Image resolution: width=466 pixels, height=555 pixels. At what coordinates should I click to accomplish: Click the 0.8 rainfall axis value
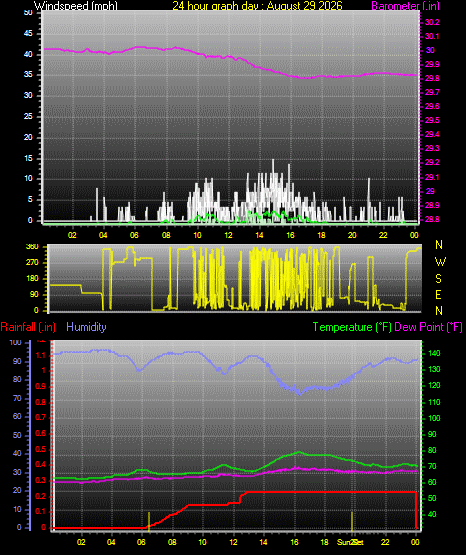41,402
